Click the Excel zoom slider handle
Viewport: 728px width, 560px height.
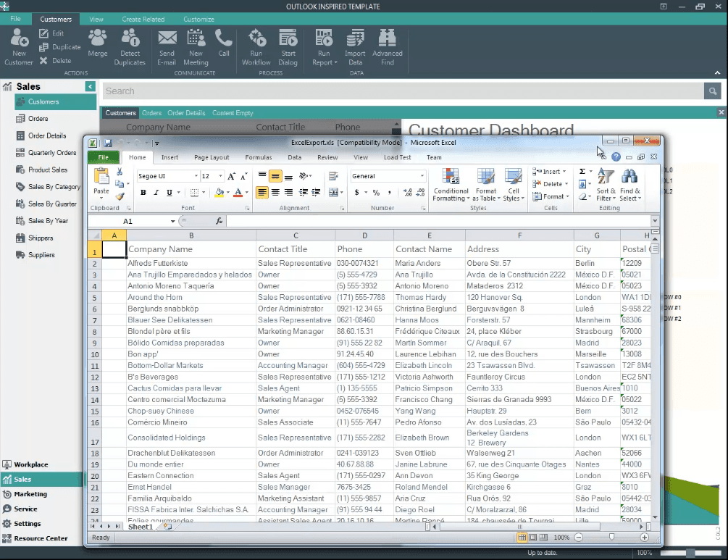pyautogui.click(x=611, y=538)
